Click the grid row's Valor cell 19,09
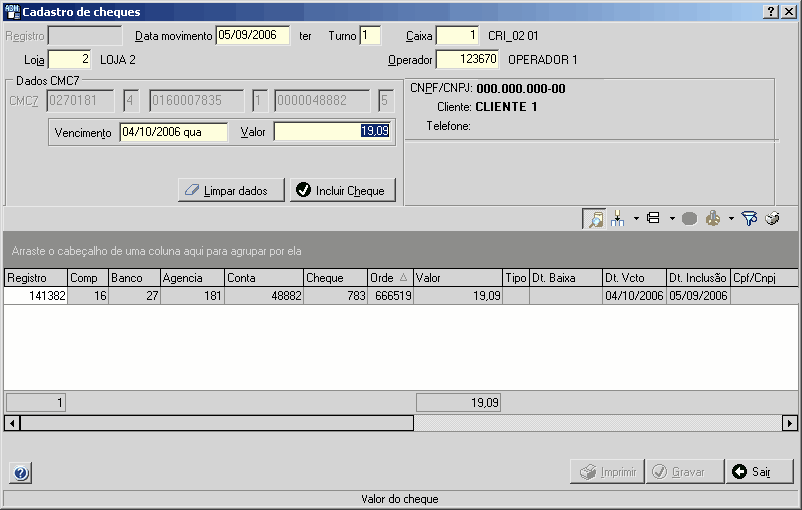The image size is (802, 510). [x=458, y=296]
